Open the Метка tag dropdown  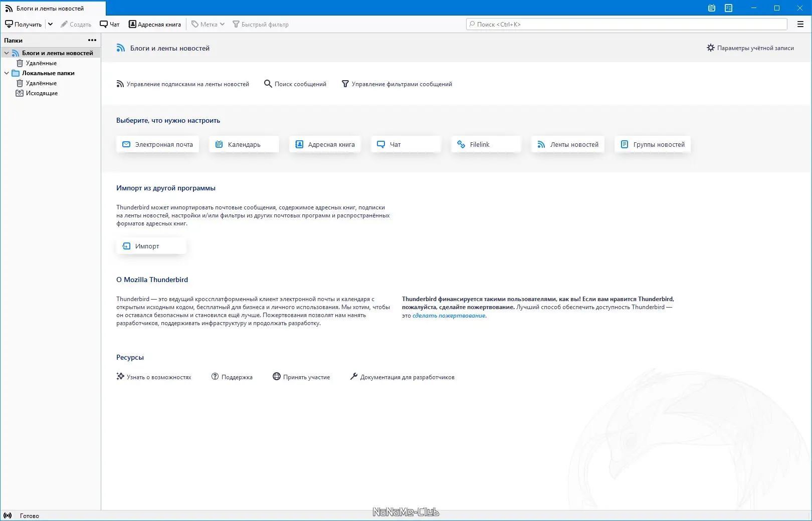(208, 24)
